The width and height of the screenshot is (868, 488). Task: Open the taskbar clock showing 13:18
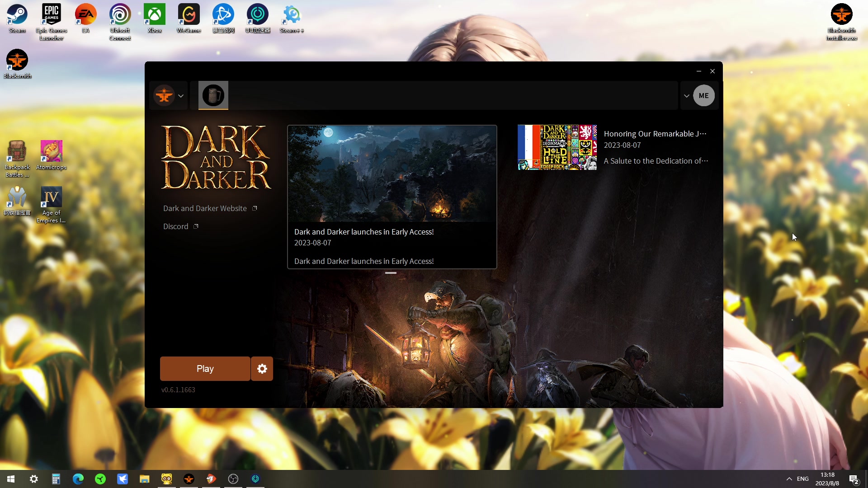(x=827, y=479)
